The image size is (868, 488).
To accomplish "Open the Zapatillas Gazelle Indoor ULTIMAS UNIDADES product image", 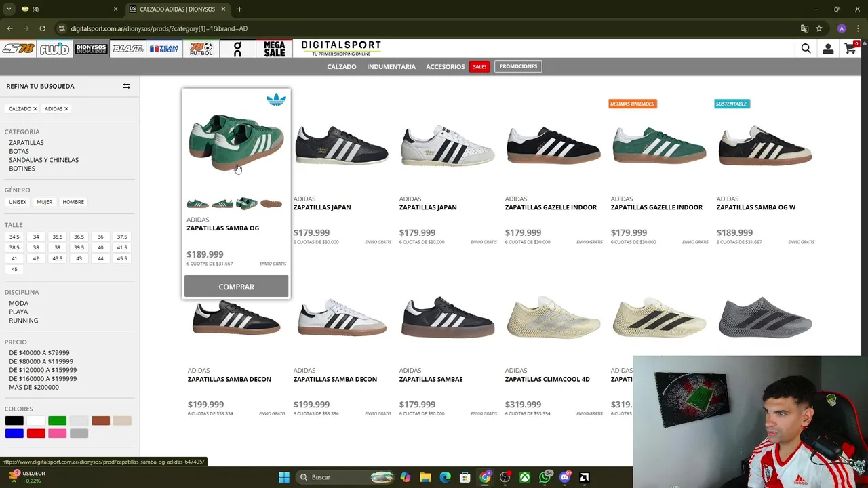I will click(659, 146).
